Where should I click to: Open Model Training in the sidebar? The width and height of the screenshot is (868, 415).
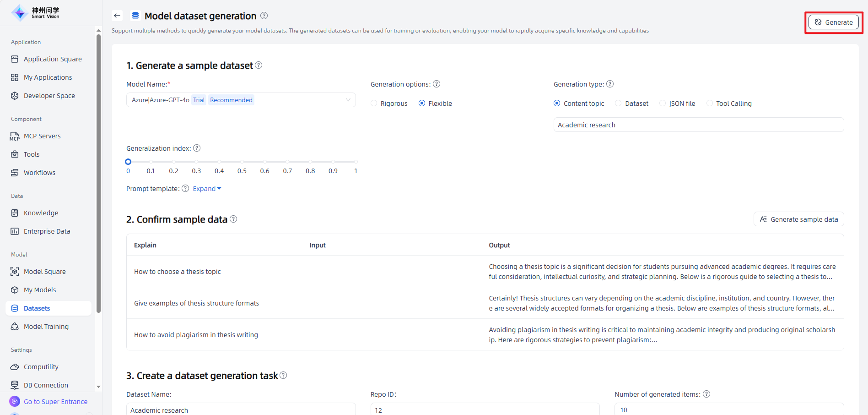click(x=46, y=327)
